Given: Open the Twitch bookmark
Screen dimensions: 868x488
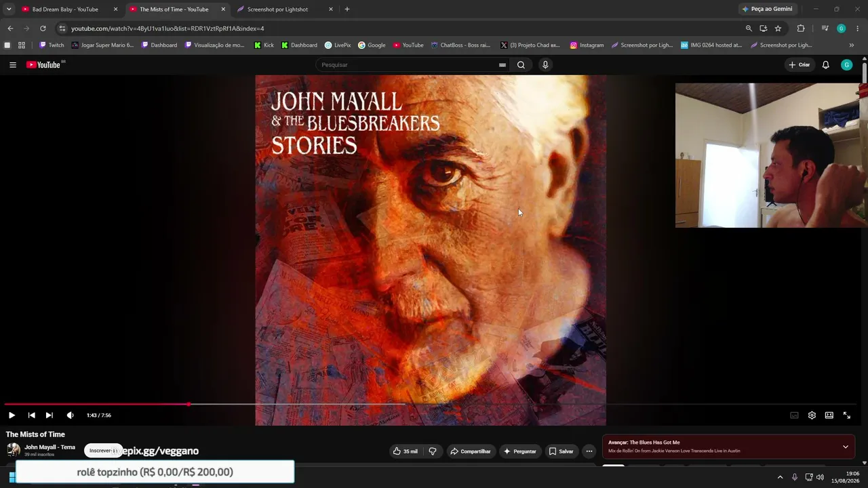Looking at the screenshot, I should point(52,45).
